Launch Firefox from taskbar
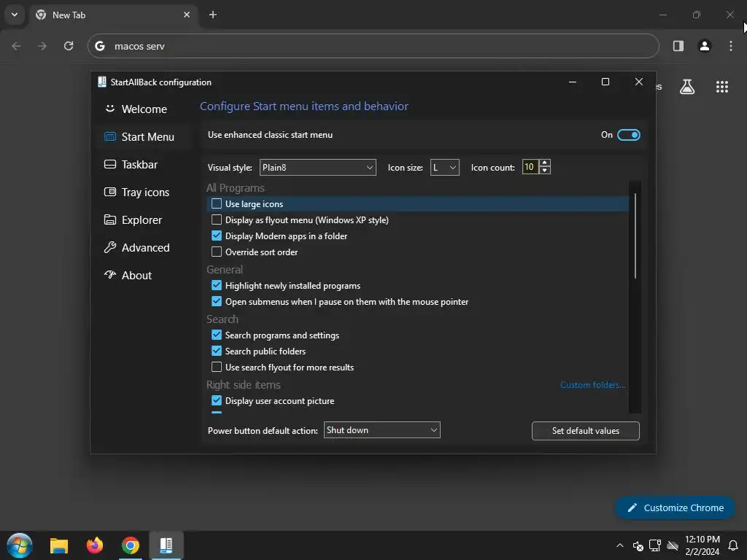Viewport: 747px width, 560px height. tap(94, 545)
